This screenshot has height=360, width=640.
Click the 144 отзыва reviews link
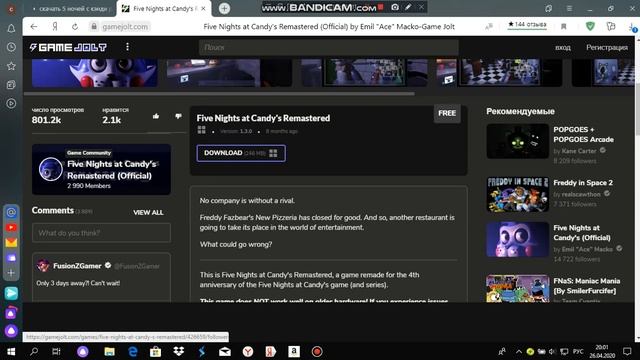527,24
